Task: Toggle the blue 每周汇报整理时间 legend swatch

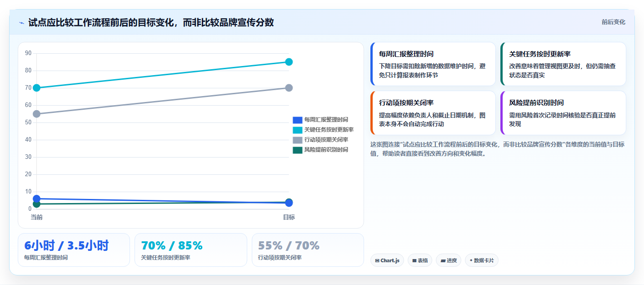Action: coord(297,120)
